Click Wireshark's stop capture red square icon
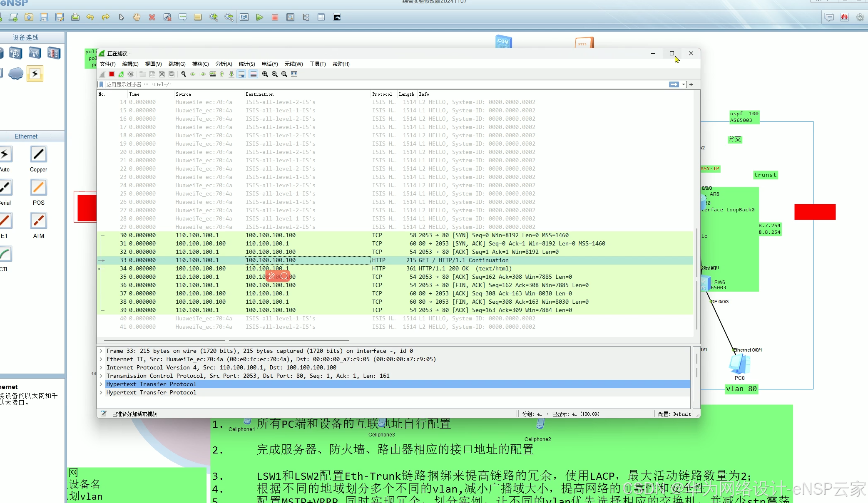 click(x=112, y=74)
